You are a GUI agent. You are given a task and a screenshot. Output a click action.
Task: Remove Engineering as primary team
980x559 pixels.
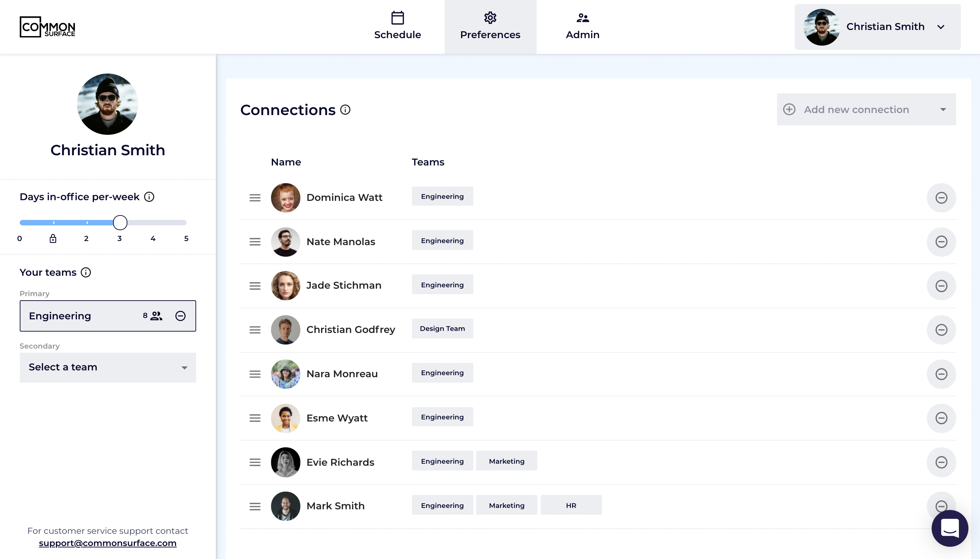click(x=180, y=316)
